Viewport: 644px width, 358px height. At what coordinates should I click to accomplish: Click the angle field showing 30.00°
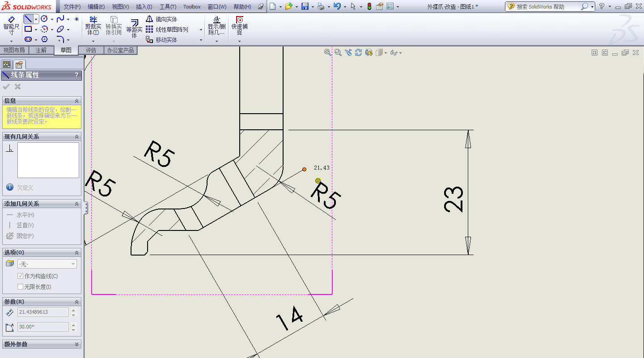[43, 327]
